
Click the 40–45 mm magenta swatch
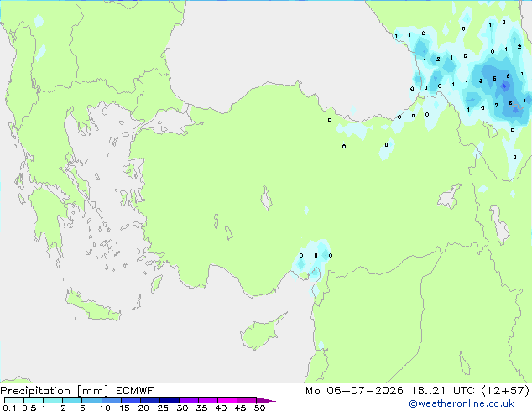[x=227, y=400]
